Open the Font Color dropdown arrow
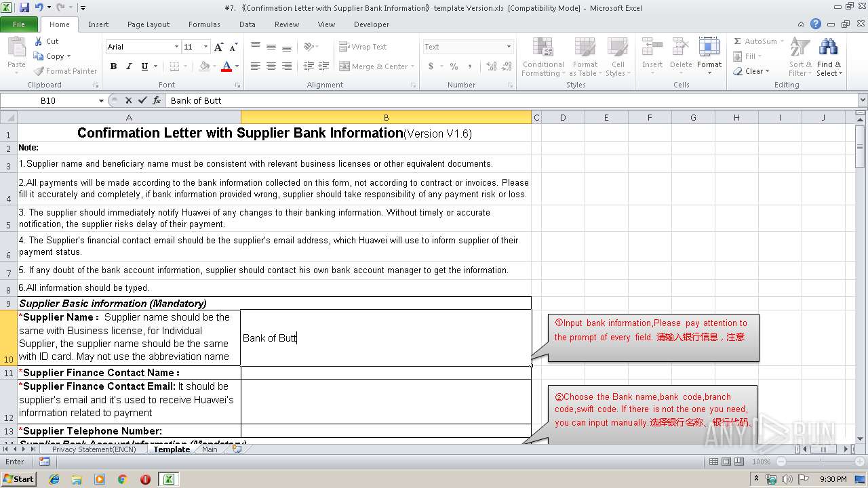This screenshot has height=488, width=868. pyautogui.click(x=236, y=66)
